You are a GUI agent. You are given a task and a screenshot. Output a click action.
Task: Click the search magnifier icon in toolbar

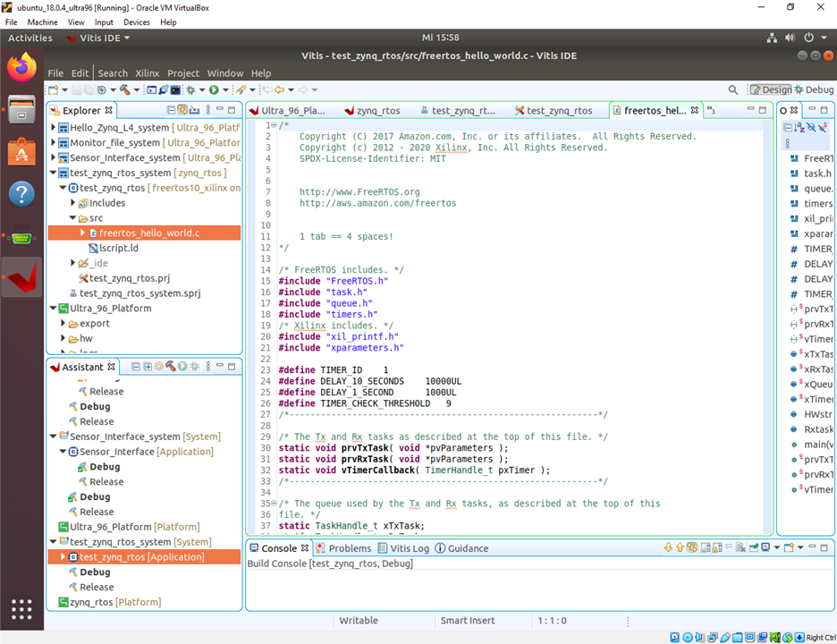click(733, 89)
